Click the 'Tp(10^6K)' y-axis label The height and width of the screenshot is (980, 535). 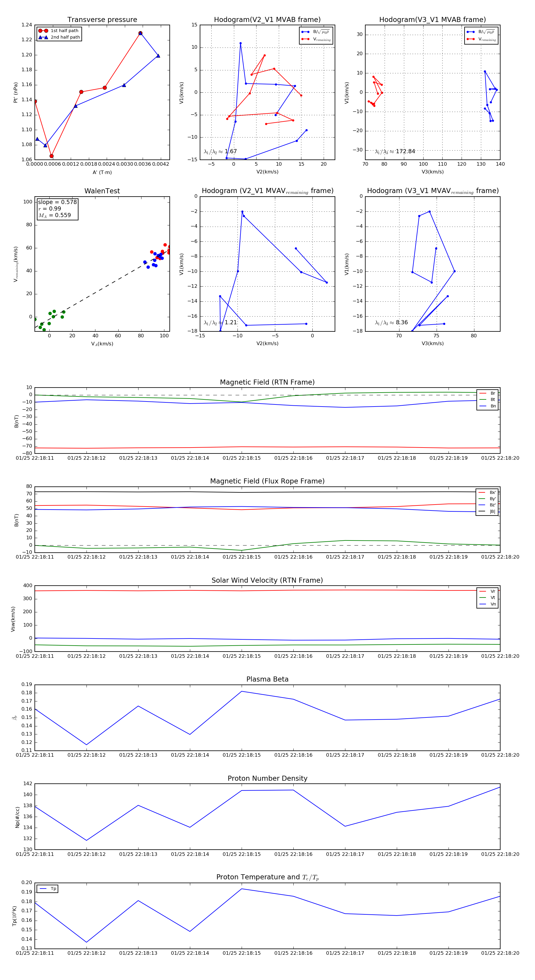[15, 916]
